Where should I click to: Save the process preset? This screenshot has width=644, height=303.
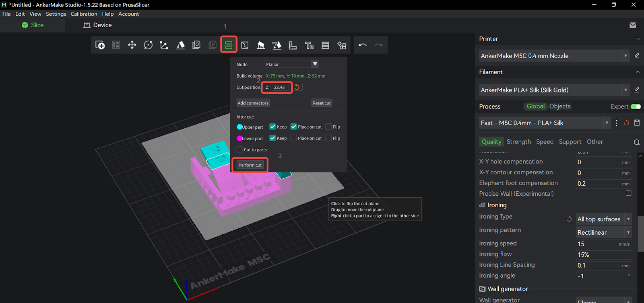click(637, 123)
